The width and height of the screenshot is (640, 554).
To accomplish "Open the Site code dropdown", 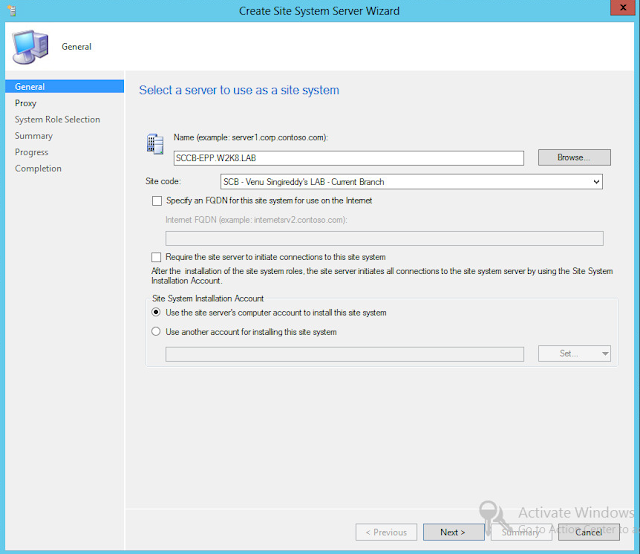I will click(411, 182).
